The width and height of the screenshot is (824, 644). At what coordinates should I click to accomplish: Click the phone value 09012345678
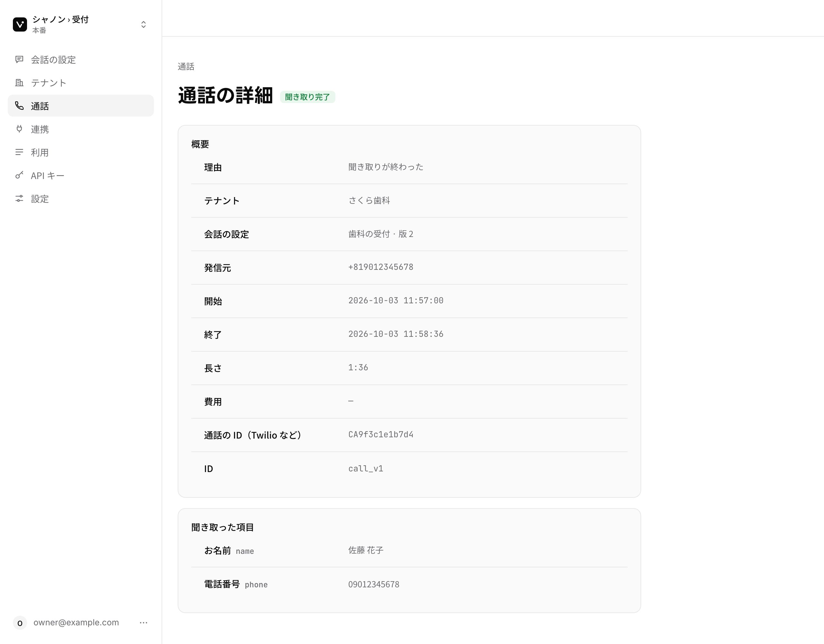pyautogui.click(x=373, y=584)
